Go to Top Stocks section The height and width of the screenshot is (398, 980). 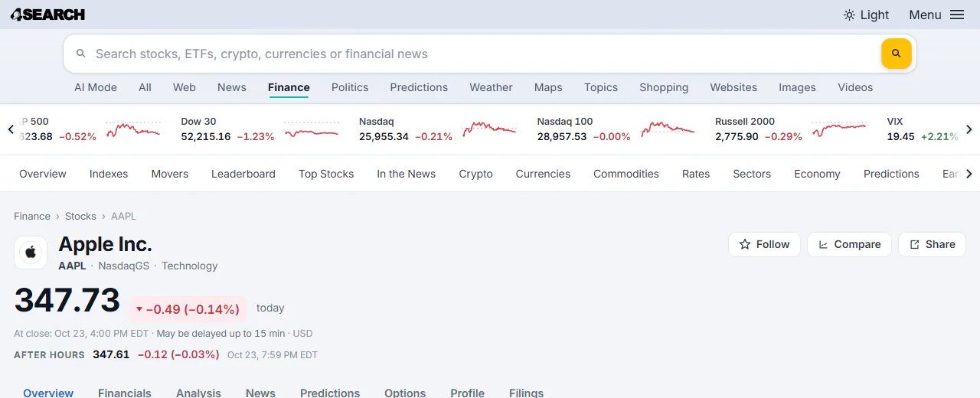[x=326, y=174]
